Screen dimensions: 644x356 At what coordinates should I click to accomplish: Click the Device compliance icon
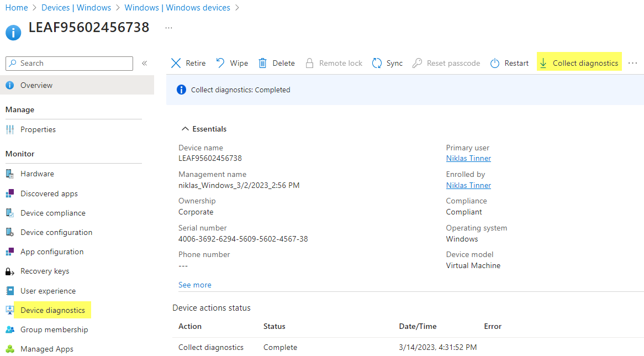tap(10, 213)
